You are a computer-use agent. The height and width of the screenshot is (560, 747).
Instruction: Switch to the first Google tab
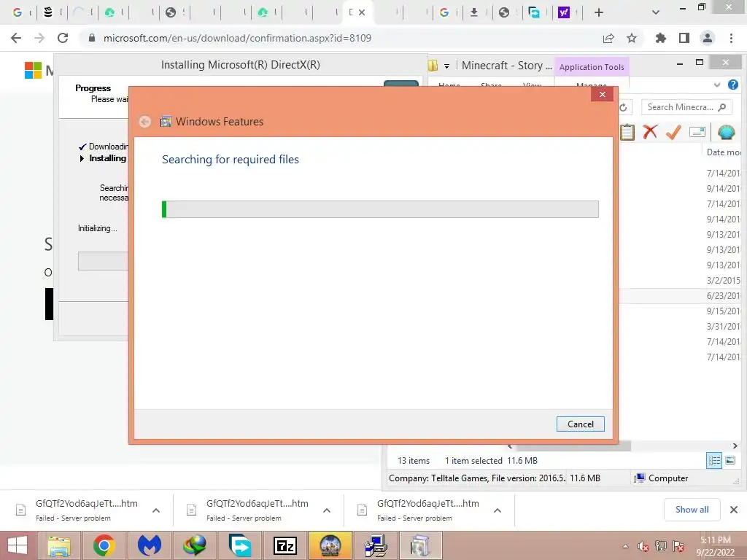tap(18, 12)
